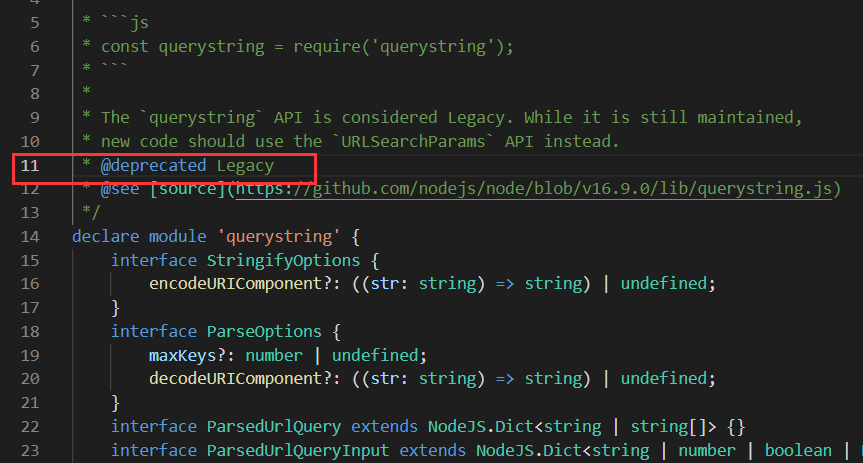Click 'number' type on line 19
This screenshot has width=863, height=463.
coord(274,355)
